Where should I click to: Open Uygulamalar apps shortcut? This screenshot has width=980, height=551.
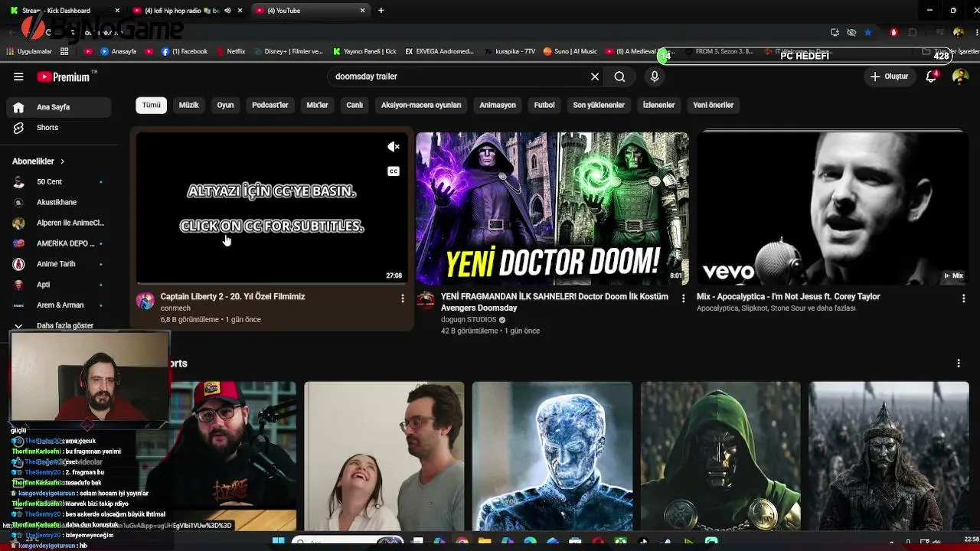(29, 51)
